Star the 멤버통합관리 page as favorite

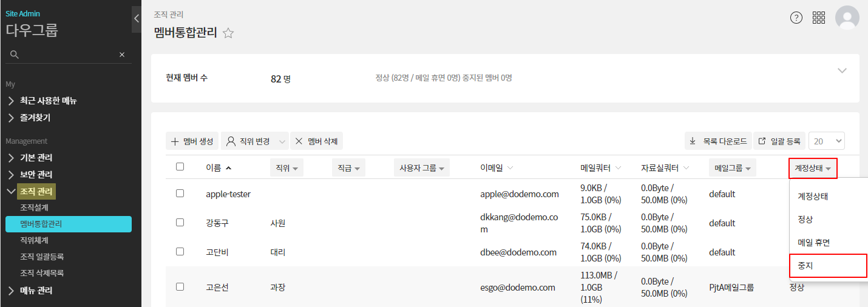(x=228, y=33)
